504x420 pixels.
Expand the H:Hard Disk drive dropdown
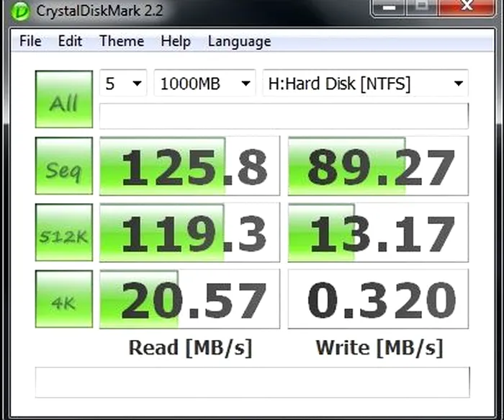point(366,83)
